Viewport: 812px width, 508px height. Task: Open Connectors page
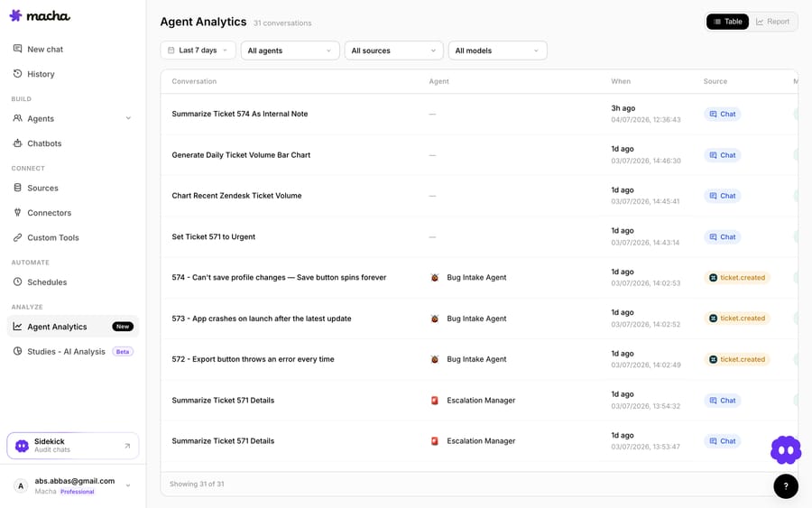tap(50, 213)
